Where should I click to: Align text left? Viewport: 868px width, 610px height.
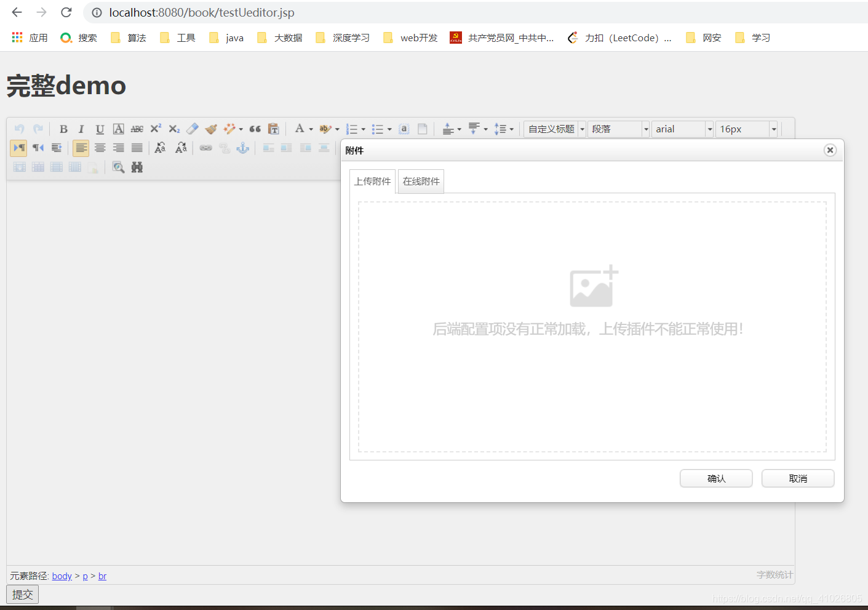point(81,148)
